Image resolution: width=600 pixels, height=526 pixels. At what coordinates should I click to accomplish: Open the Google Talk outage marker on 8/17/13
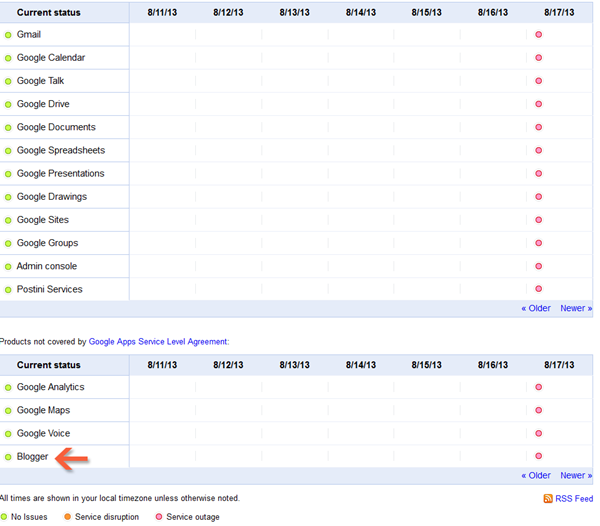coord(538,81)
